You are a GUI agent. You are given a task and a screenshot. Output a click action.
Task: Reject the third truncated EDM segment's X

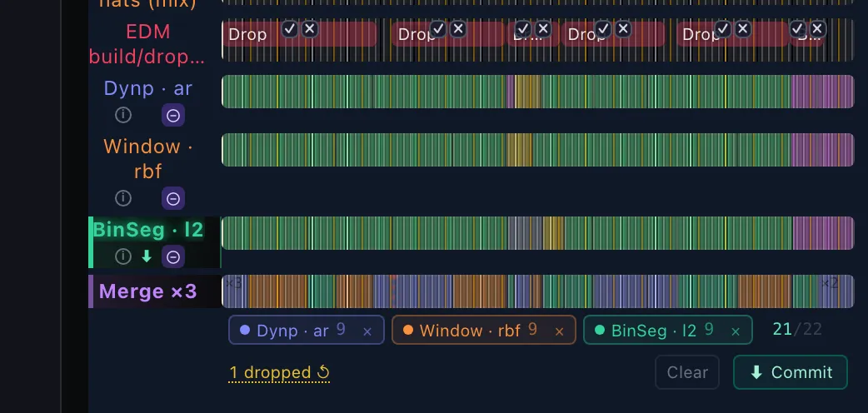coord(543,29)
